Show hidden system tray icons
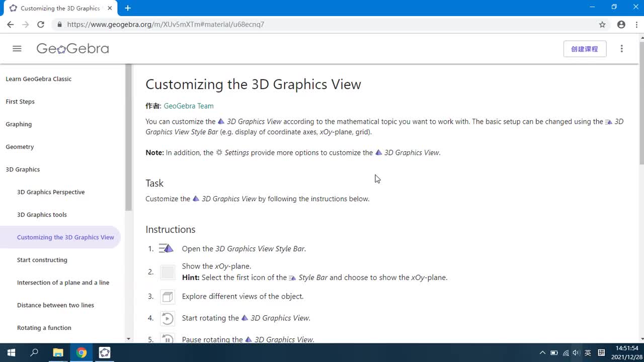 [542, 353]
